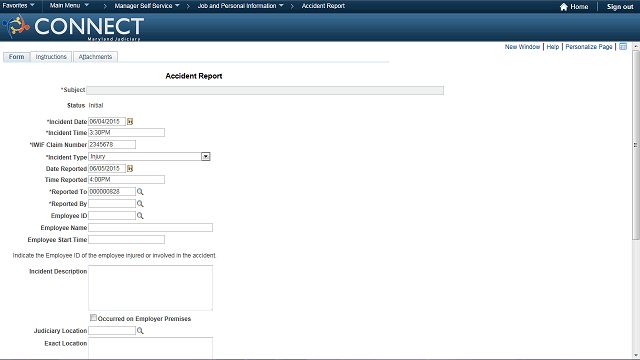The image size is (640, 360).
Task: Check Occurred on Employer Premises checkbox
Action: (93, 318)
